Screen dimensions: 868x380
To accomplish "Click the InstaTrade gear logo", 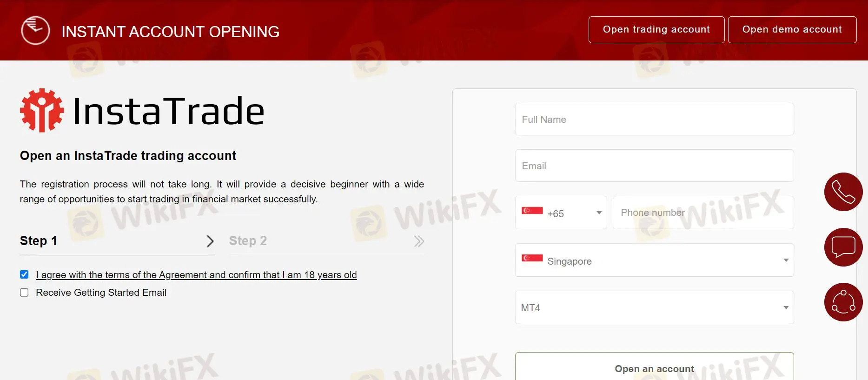I will (x=42, y=111).
